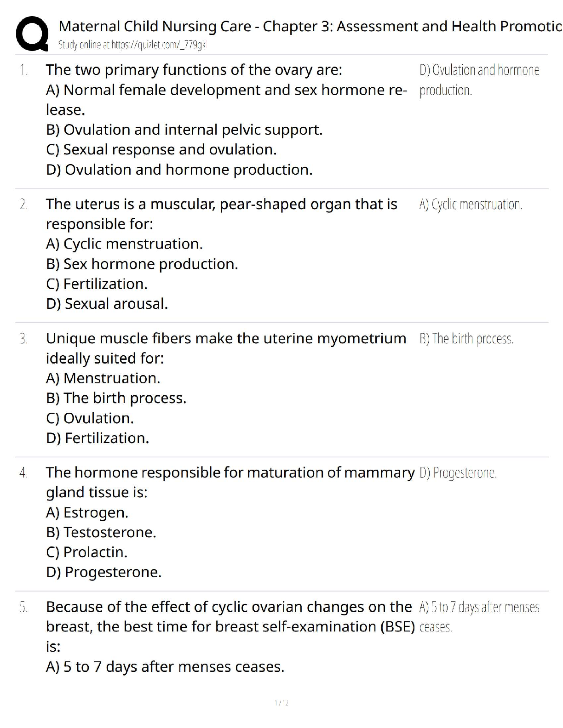Click question number 5

pyautogui.click(x=23, y=608)
